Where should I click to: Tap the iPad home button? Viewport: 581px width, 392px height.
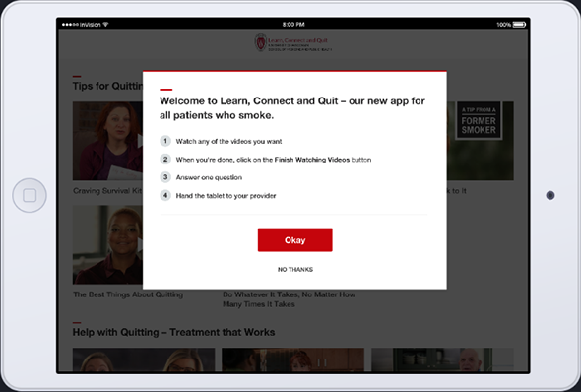[x=30, y=195]
